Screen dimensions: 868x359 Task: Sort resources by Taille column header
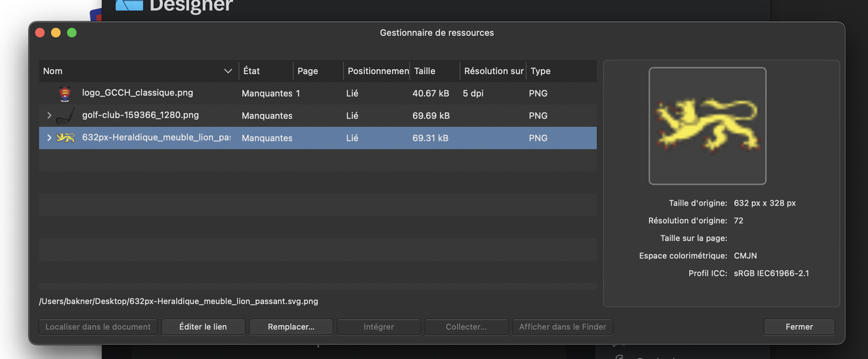[435, 71]
